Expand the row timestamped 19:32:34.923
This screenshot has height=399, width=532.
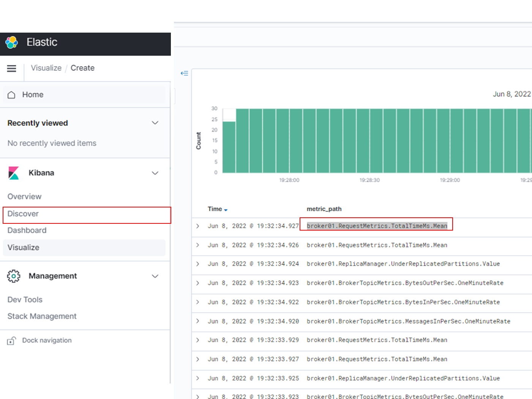[197, 283]
